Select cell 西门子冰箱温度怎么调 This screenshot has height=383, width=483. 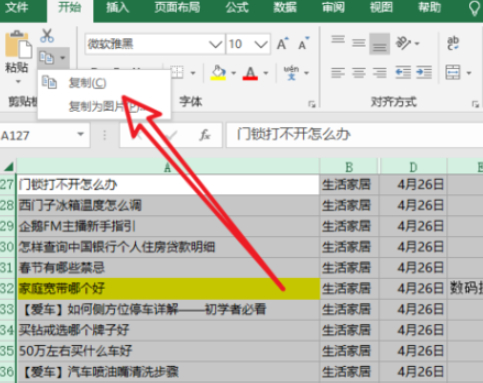pos(168,205)
